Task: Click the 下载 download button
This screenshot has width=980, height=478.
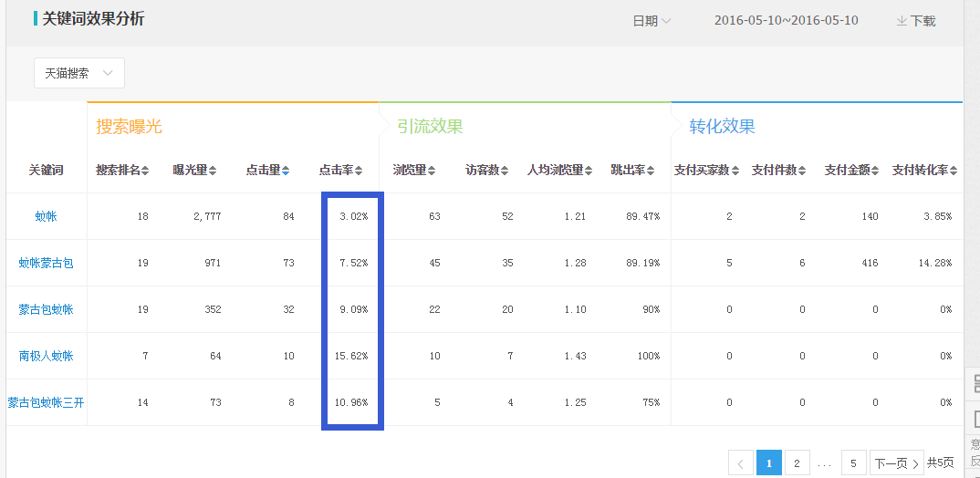Action: point(916,21)
